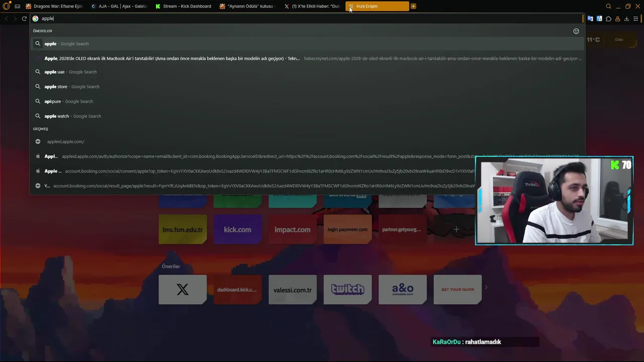Switch to Stream - Kick Dashboard tab

pos(183,6)
